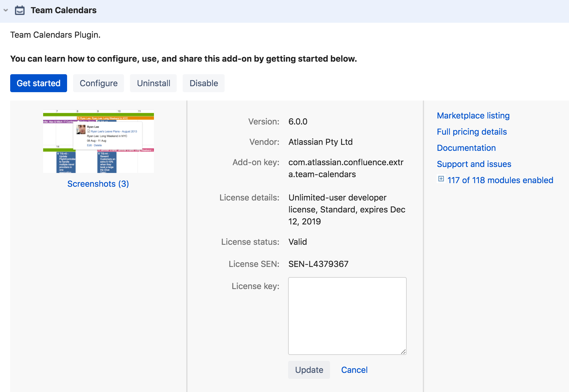The image size is (569, 392).
Task: Click the Update license button
Action: (309, 370)
